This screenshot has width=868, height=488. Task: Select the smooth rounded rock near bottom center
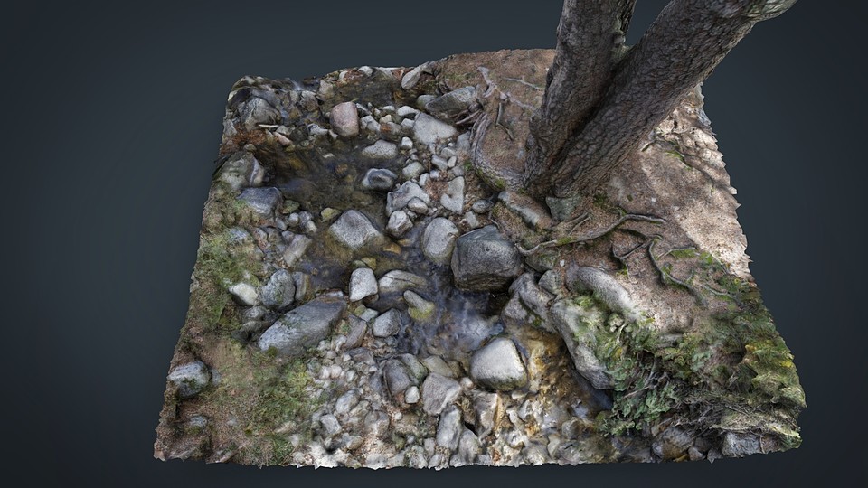(x=498, y=363)
